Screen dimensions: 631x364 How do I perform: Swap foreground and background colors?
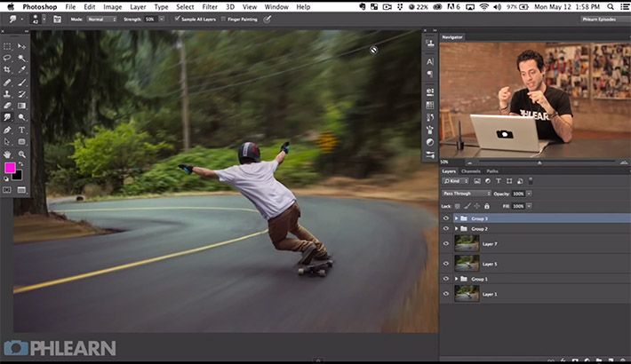pos(21,164)
